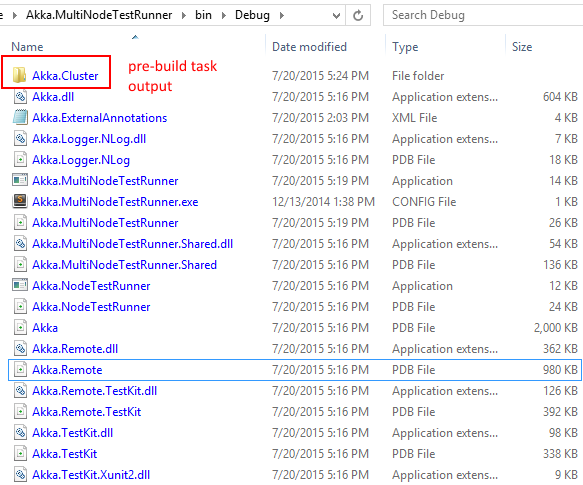
Task: Select the Akka.TestKit.Xunit2.dll file name
Action: pos(91,475)
